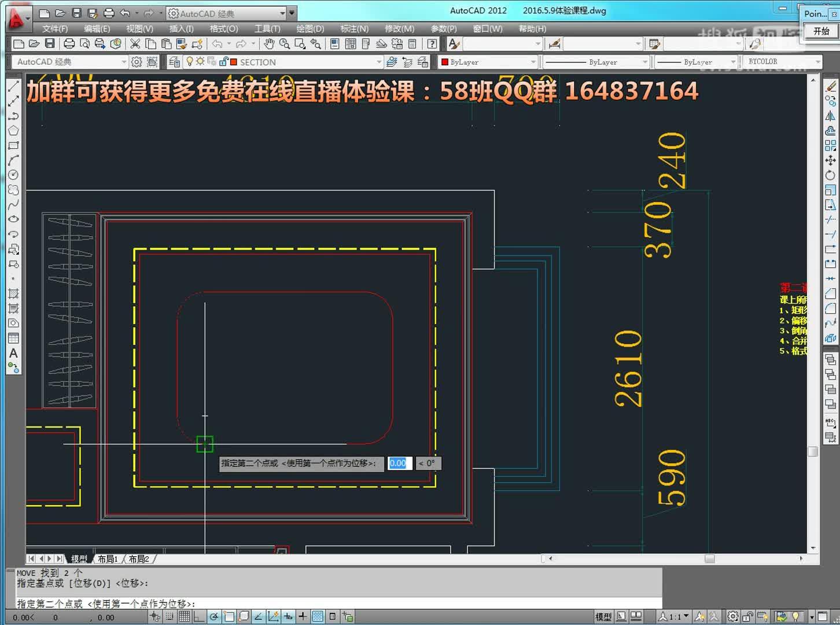Click the dynamic input coordinate field
840x625 pixels.
tap(399, 463)
